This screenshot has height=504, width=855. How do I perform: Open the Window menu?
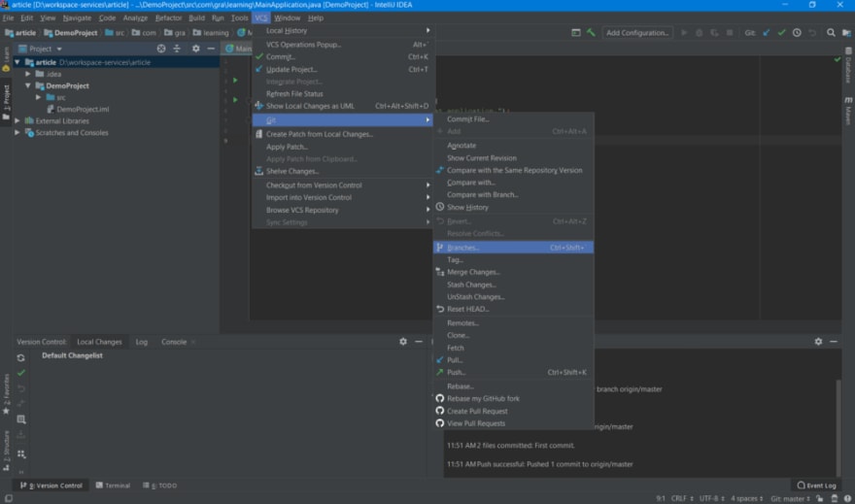pyautogui.click(x=288, y=18)
